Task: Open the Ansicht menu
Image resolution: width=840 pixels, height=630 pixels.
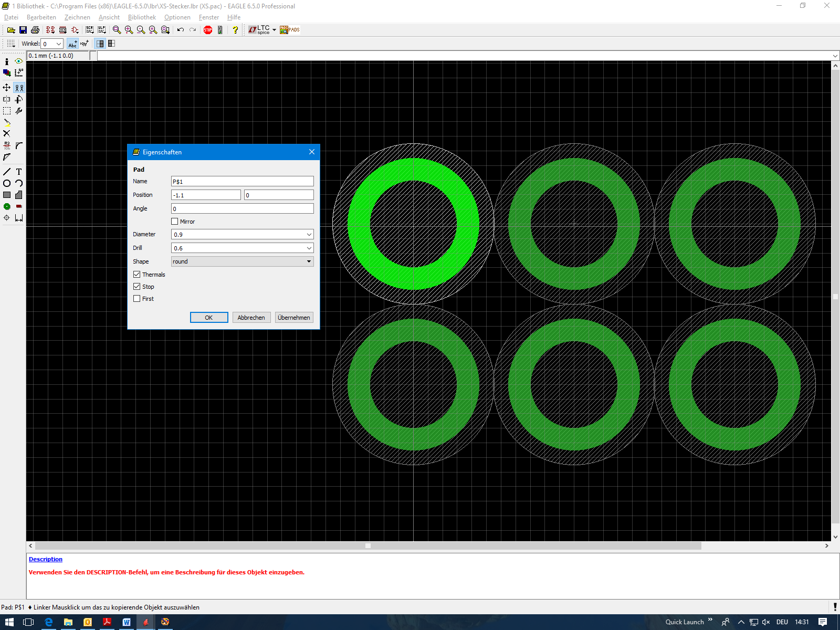Action: click(x=109, y=17)
